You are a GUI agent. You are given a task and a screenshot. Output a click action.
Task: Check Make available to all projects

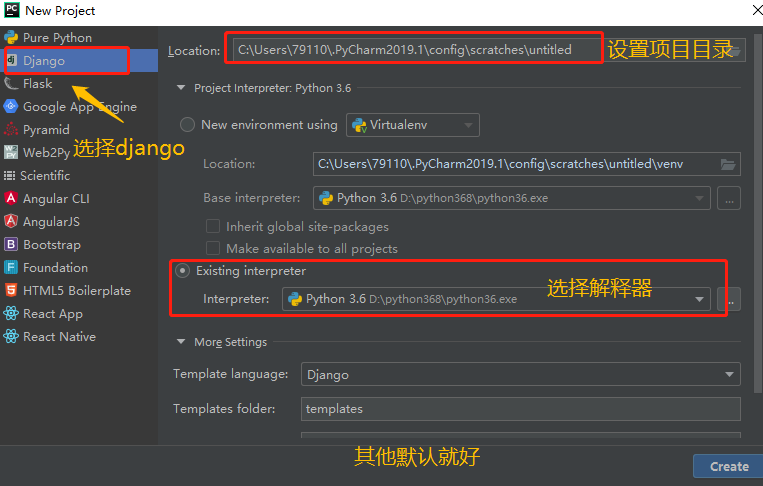pyautogui.click(x=213, y=248)
